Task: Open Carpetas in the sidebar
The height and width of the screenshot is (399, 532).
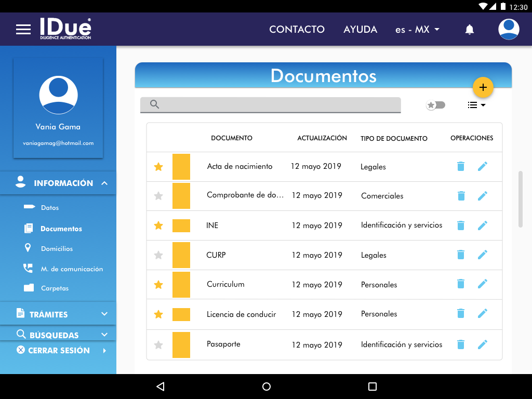Action: [x=55, y=288]
